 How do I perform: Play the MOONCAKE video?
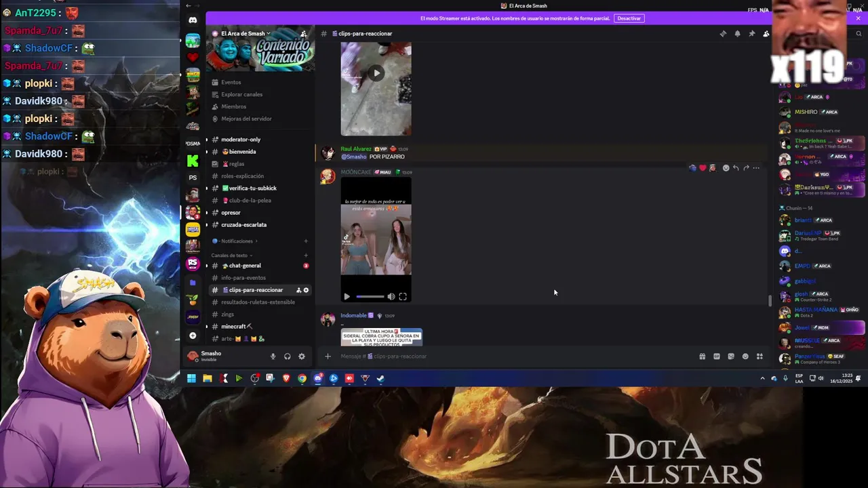click(x=347, y=297)
